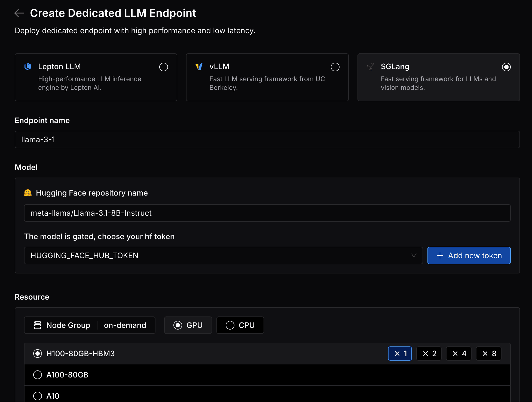The width and height of the screenshot is (532, 402).
Task: Click the Resource section label
Action: coord(32,297)
